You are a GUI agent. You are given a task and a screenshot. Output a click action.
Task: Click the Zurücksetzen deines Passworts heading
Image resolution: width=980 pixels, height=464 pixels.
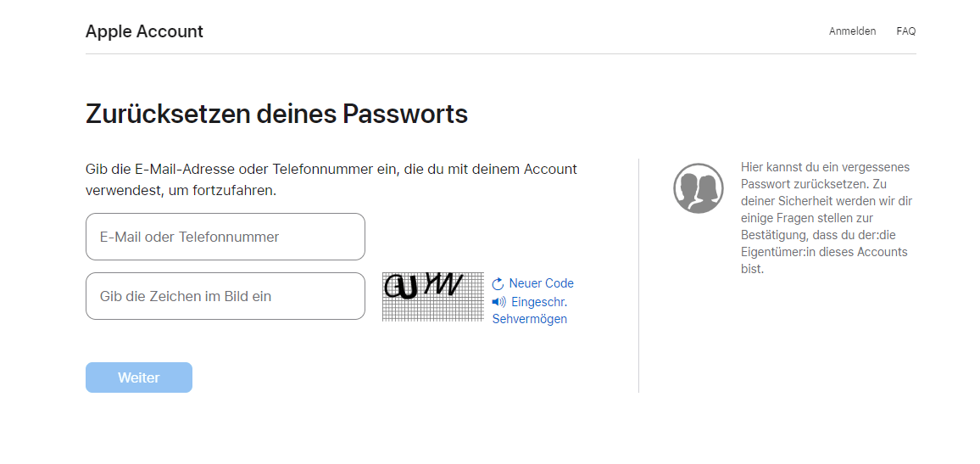[276, 114]
